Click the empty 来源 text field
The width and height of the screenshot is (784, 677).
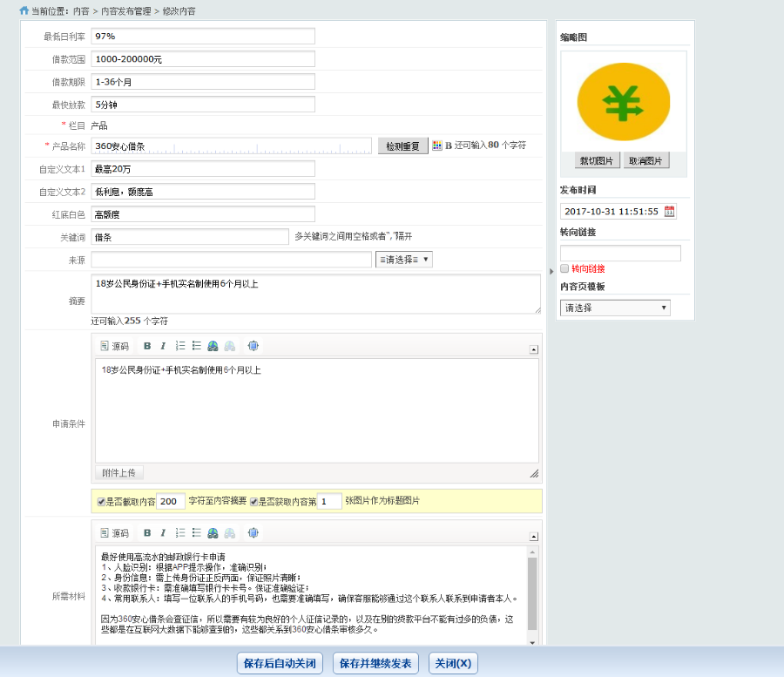pyautogui.click(x=231, y=260)
